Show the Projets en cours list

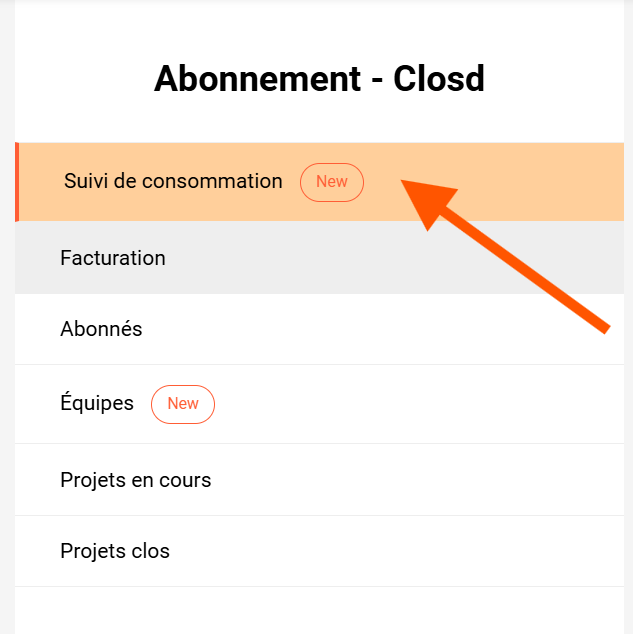136,480
